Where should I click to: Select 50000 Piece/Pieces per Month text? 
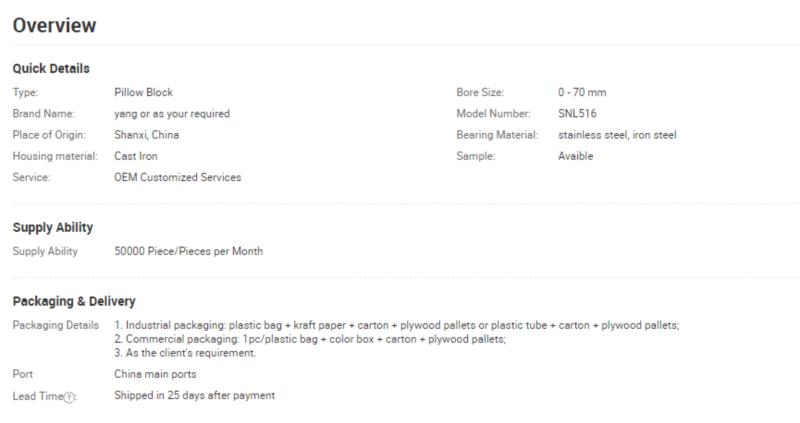coord(189,252)
